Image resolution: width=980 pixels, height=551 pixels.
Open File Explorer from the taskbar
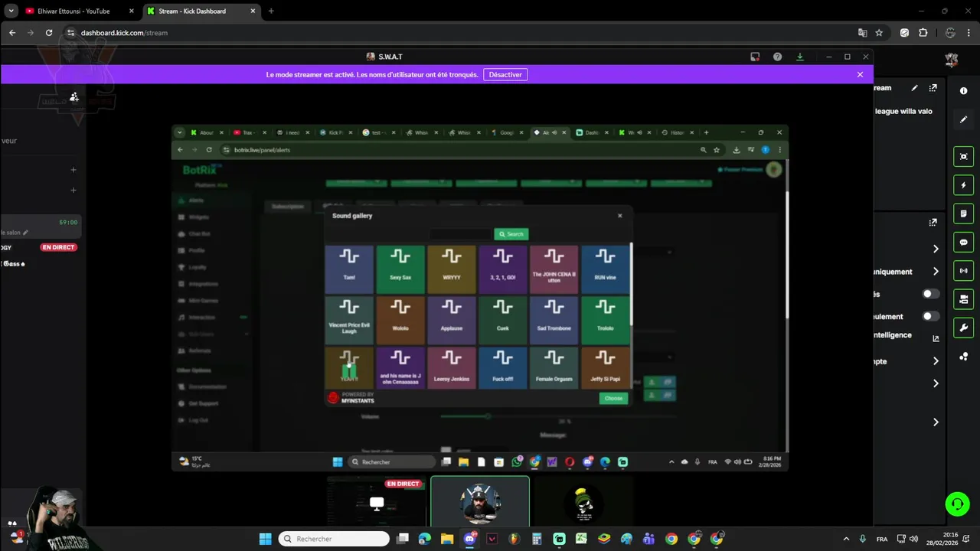point(447,539)
